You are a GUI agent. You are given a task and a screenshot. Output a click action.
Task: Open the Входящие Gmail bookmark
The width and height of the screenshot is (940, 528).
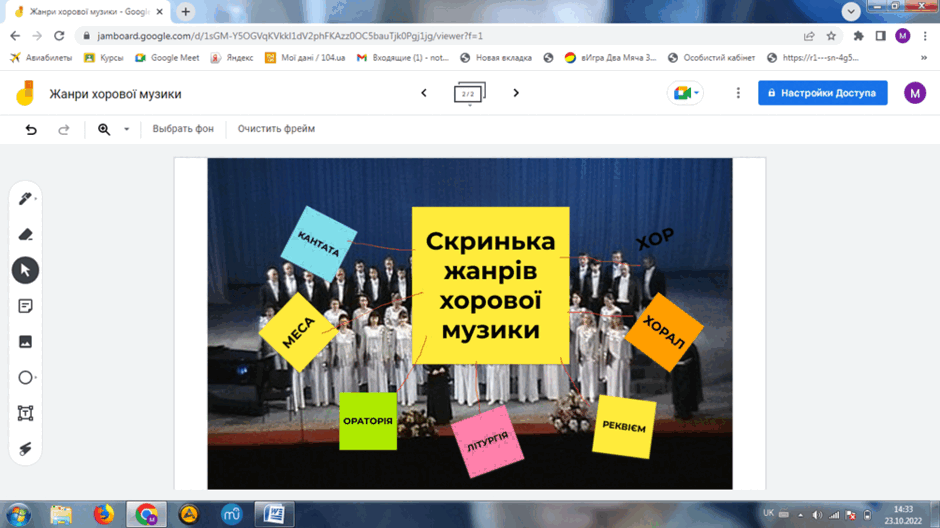pos(403,58)
